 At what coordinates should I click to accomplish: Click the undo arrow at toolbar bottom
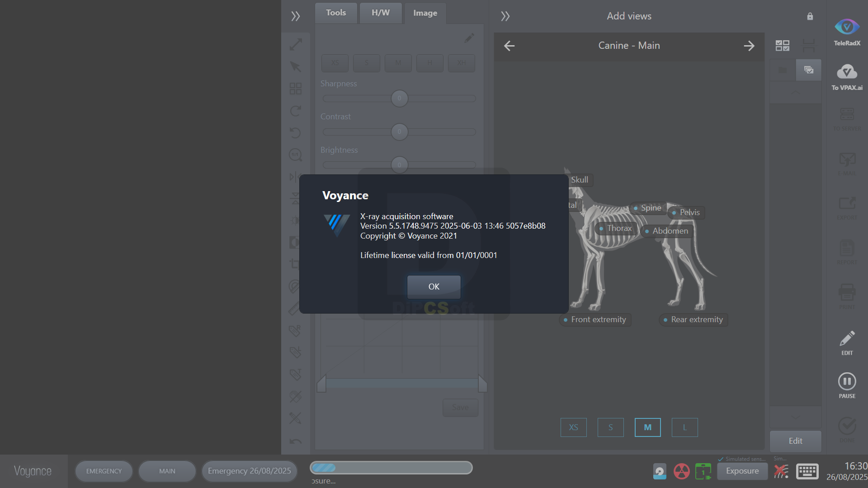(296, 441)
